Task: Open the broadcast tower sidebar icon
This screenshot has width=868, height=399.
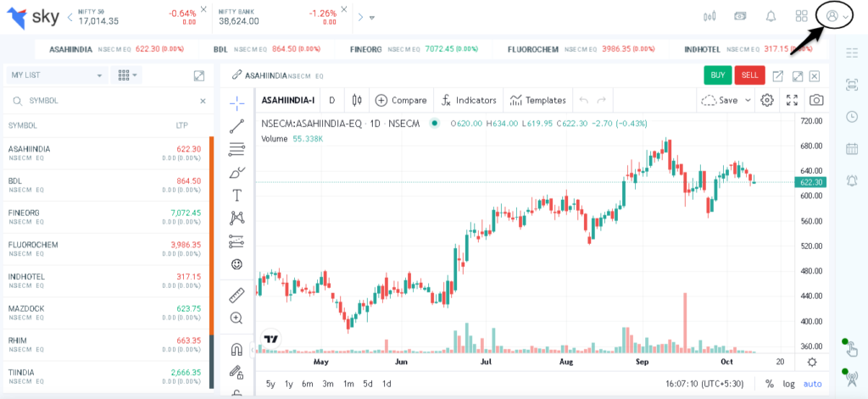Action: pyautogui.click(x=851, y=378)
